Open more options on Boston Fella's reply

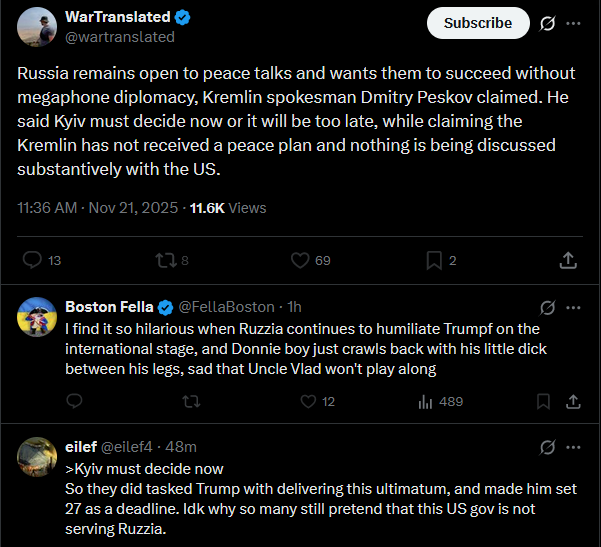(573, 307)
